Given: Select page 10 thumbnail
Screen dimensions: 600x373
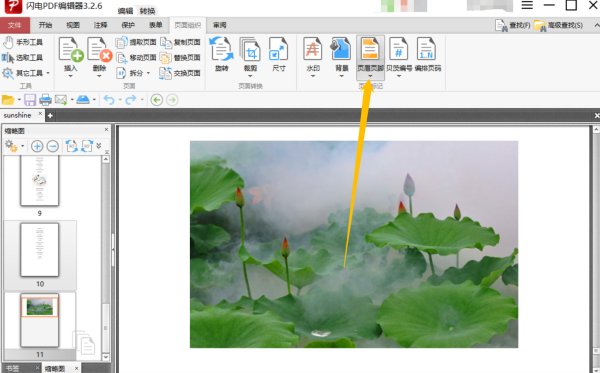Looking at the screenshot, I should (x=40, y=250).
